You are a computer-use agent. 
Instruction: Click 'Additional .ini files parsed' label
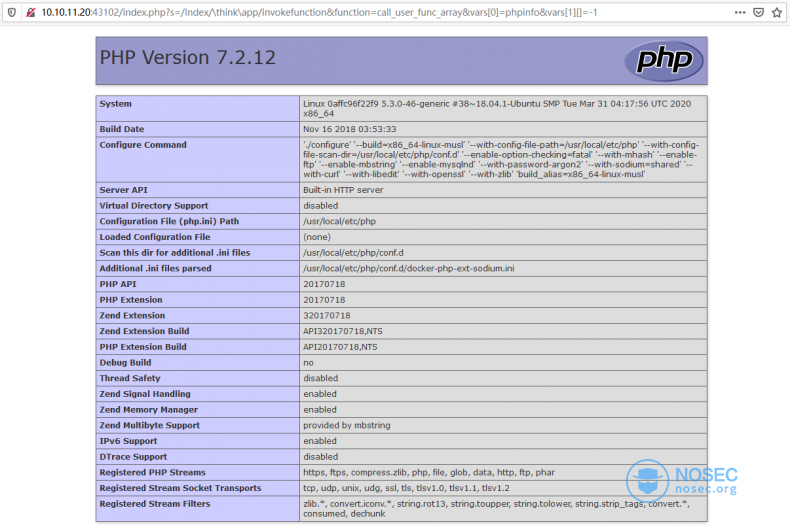[x=155, y=268]
